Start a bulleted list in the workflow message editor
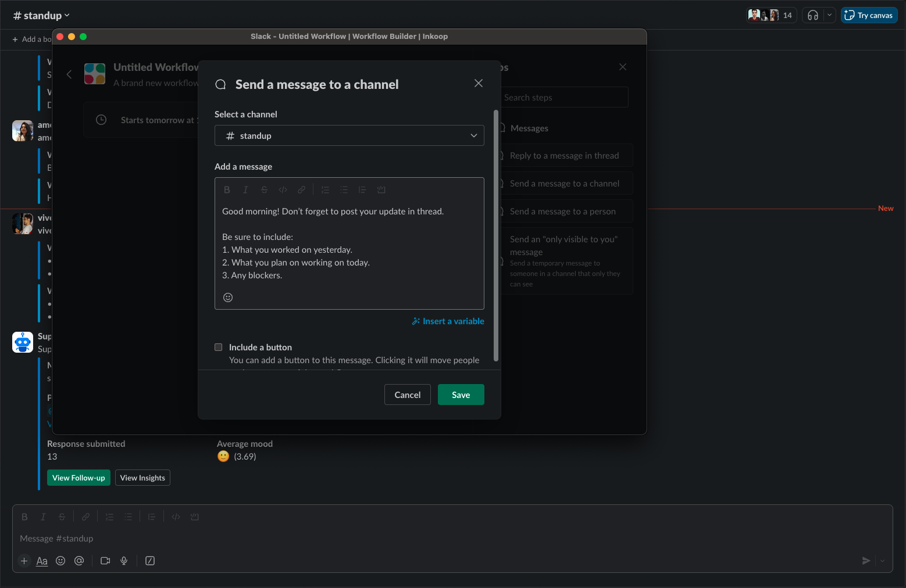906x588 pixels. point(344,190)
